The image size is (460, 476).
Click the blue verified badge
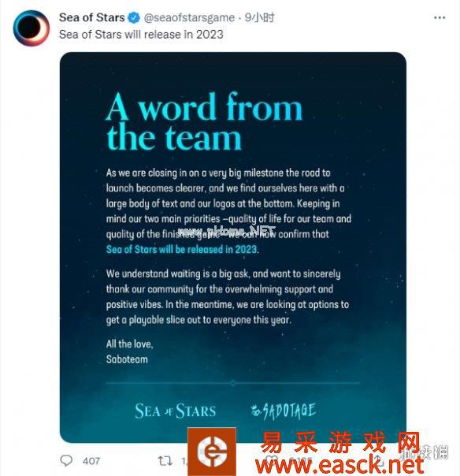(134, 17)
